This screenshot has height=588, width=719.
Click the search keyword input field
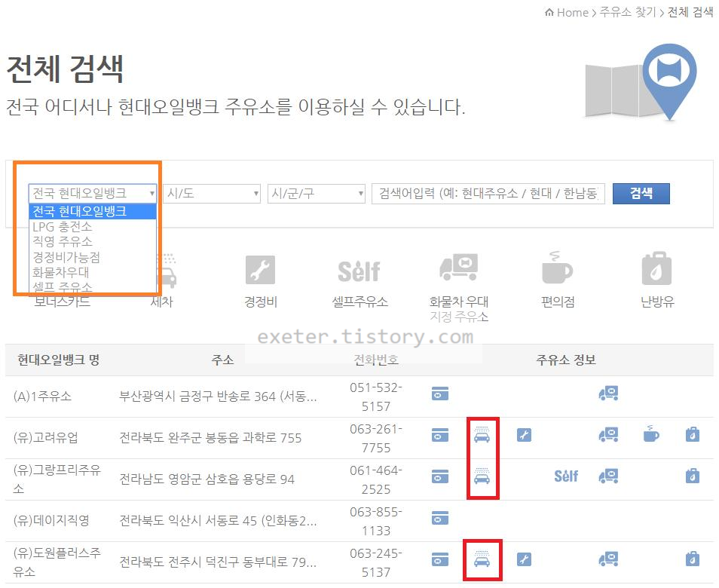pyautogui.click(x=488, y=194)
